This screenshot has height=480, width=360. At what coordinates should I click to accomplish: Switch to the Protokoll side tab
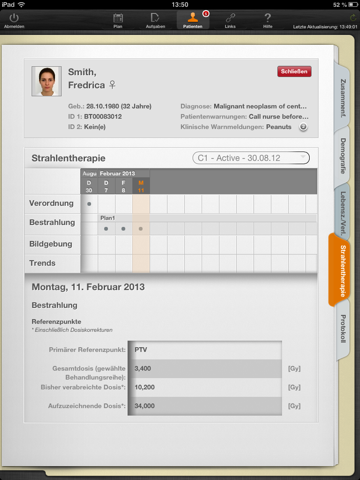click(343, 329)
